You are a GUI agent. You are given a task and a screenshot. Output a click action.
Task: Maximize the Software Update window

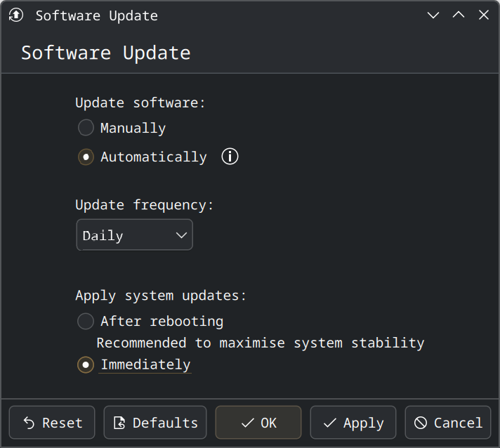click(459, 15)
